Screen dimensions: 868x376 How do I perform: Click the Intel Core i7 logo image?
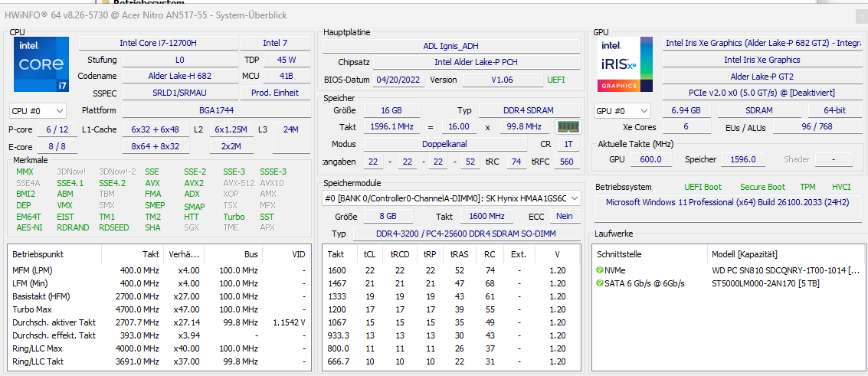click(41, 64)
